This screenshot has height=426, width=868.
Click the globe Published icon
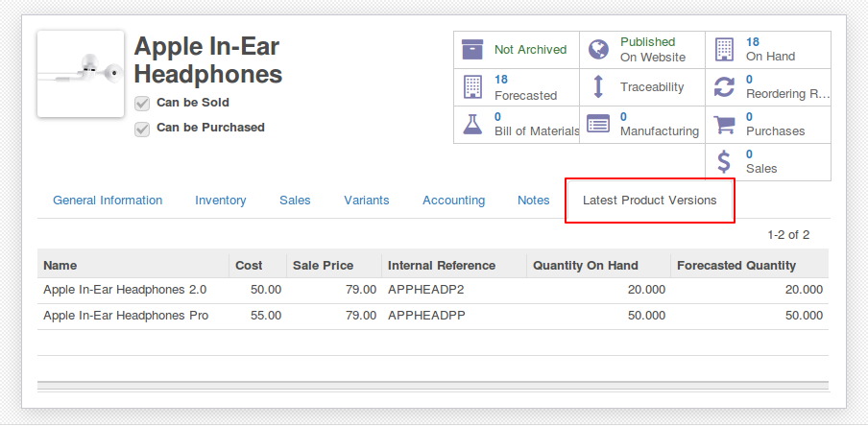(x=598, y=50)
